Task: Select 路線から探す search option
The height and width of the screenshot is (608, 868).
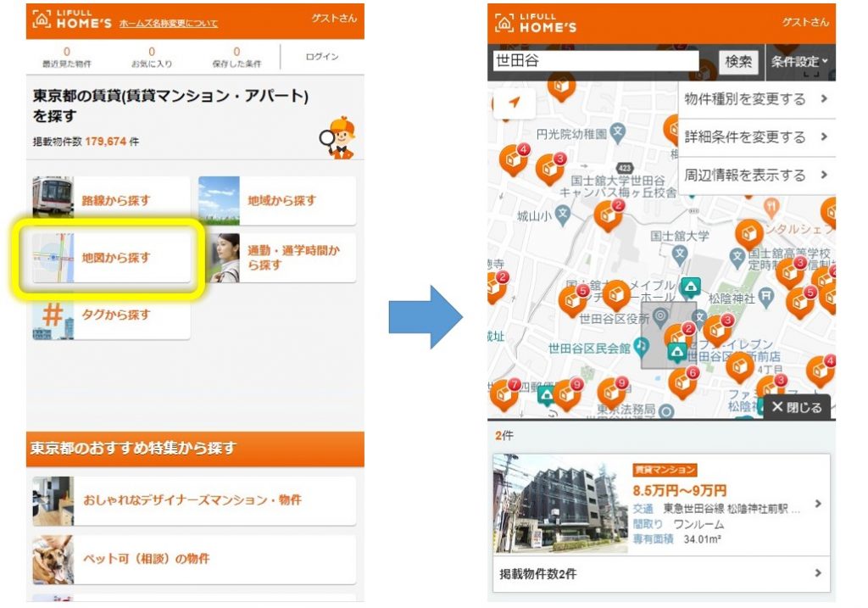Action: [111, 200]
